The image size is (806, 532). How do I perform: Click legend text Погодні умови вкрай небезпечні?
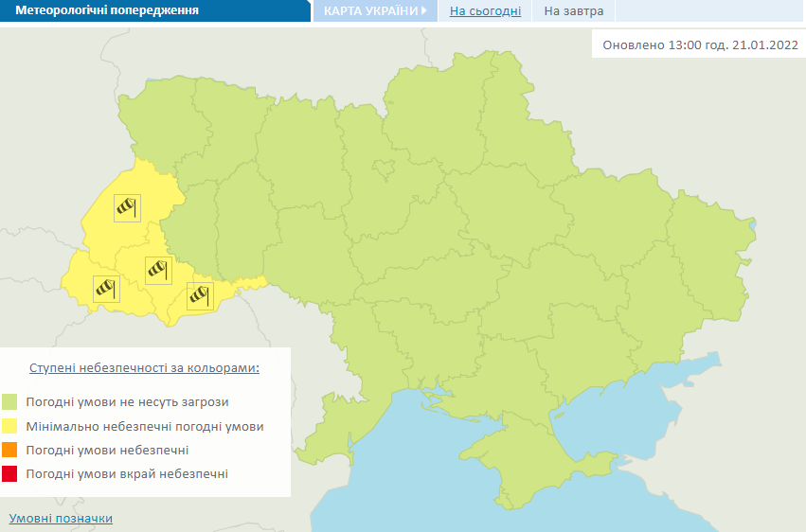click(x=127, y=474)
